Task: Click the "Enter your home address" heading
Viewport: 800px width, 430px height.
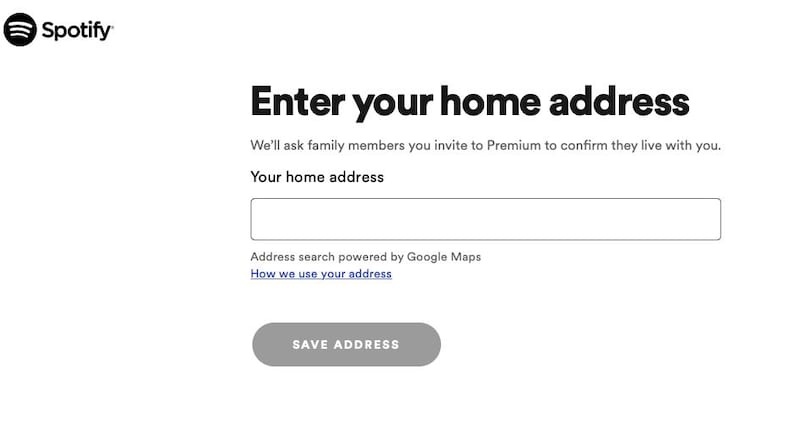Action: (470, 103)
